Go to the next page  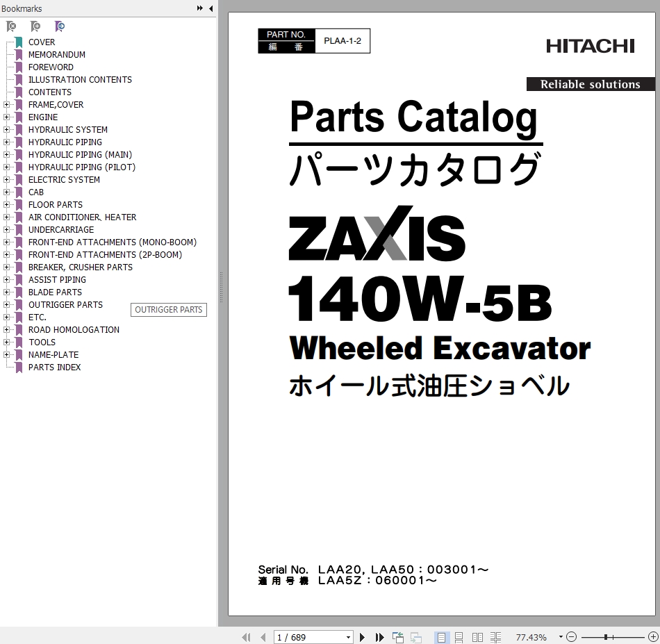pyautogui.click(x=362, y=637)
